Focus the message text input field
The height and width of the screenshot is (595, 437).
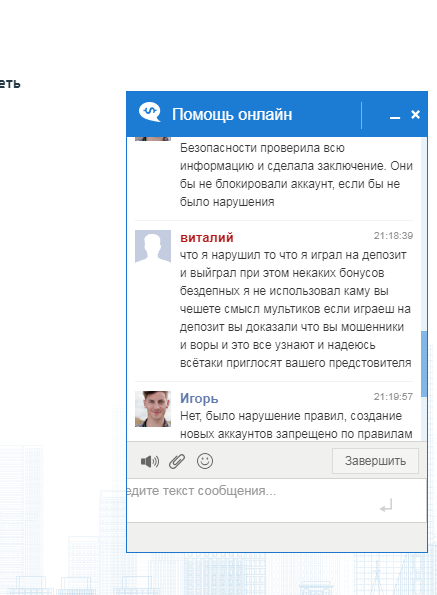[x=277, y=500]
